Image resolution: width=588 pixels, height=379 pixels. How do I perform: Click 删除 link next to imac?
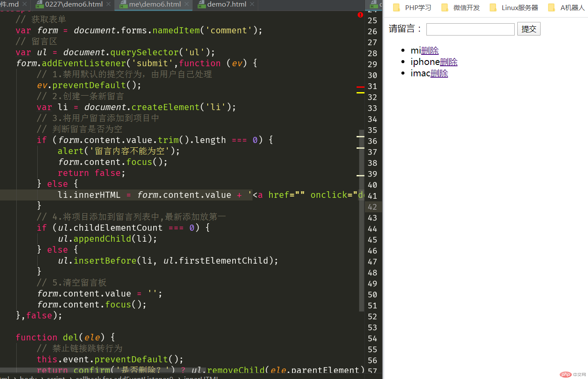pyautogui.click(x=439, y=74)
